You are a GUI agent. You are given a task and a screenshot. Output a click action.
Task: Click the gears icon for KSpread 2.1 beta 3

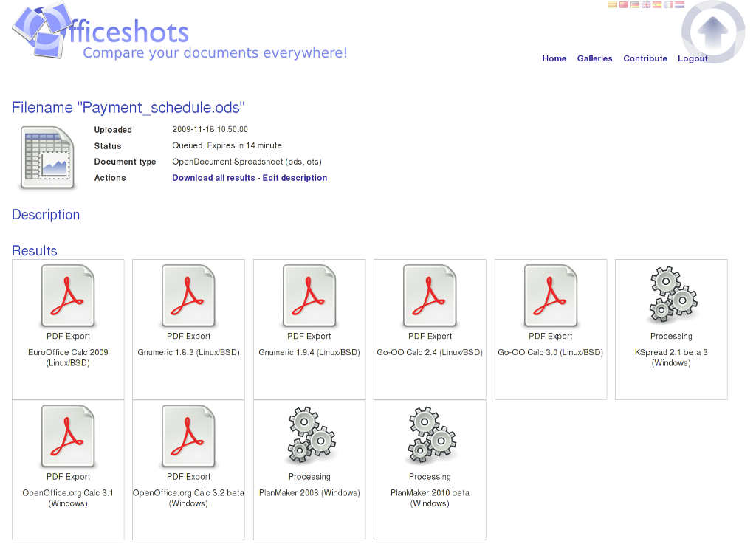pyautogui.click(x=673, y=295)
